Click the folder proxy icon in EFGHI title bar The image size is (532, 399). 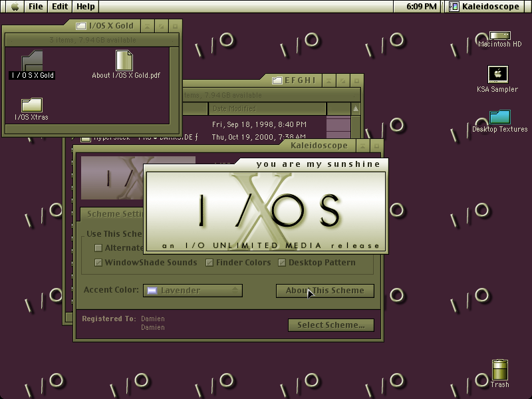tap(277, 80)
